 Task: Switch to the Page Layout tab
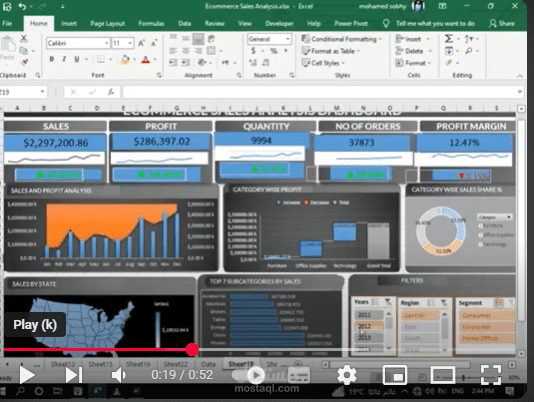[x=107, y=23]
